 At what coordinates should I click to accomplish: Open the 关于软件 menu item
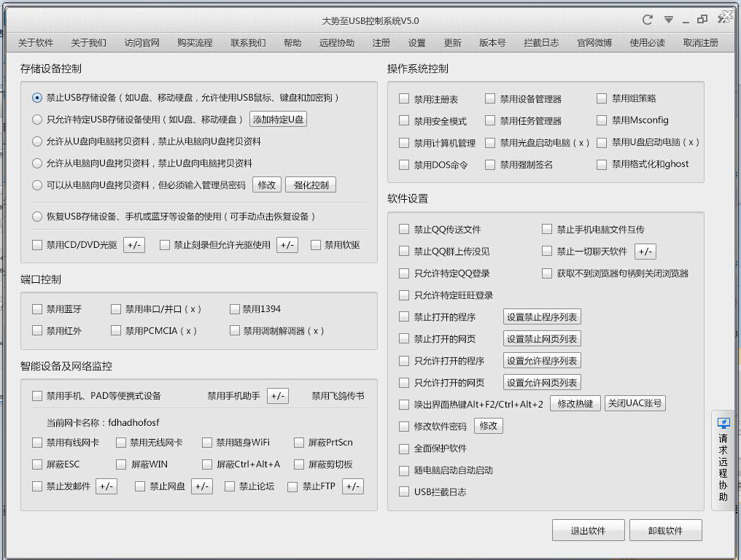coord(36,43)
